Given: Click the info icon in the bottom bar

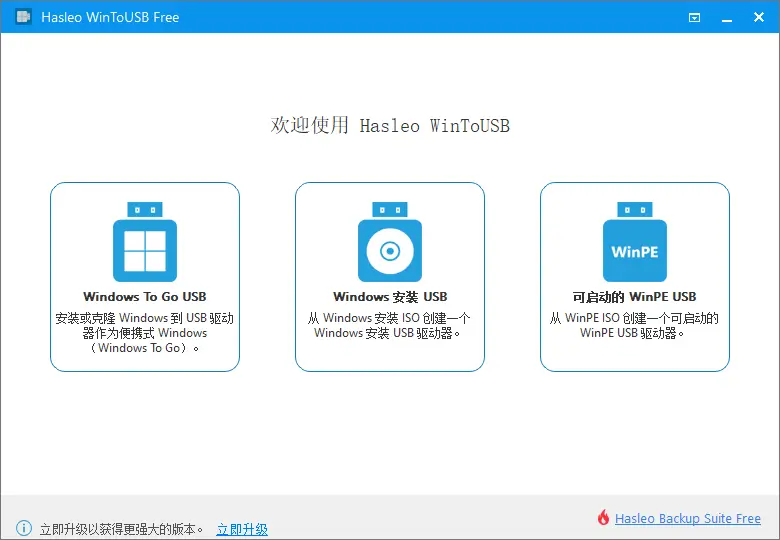Looking at the screenshot, I should click(24, 528).
